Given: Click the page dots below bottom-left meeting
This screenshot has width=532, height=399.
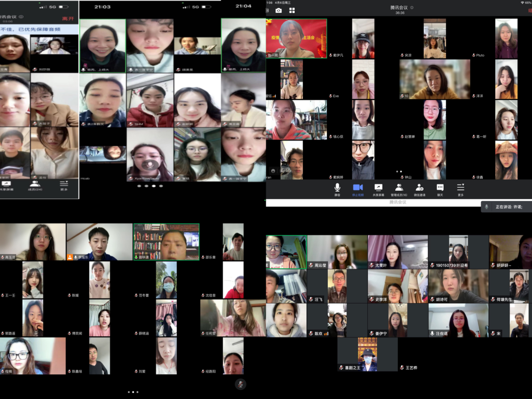Looking at the screenshot, I should (133, 392).
